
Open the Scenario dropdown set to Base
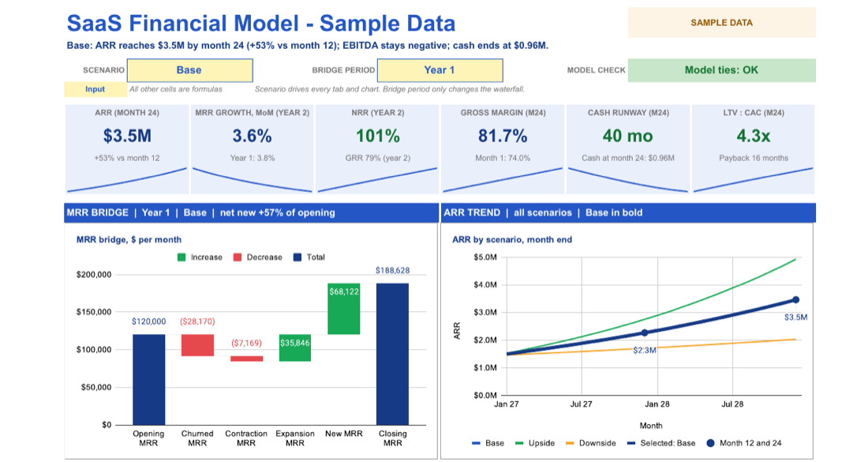click(190, 70)
